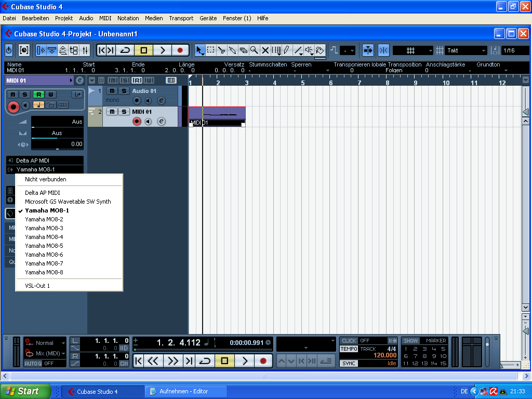Mute the MIDI 01 track
Image resolution: width=532 pixels, height=399 pixels.
coord(112,111)
